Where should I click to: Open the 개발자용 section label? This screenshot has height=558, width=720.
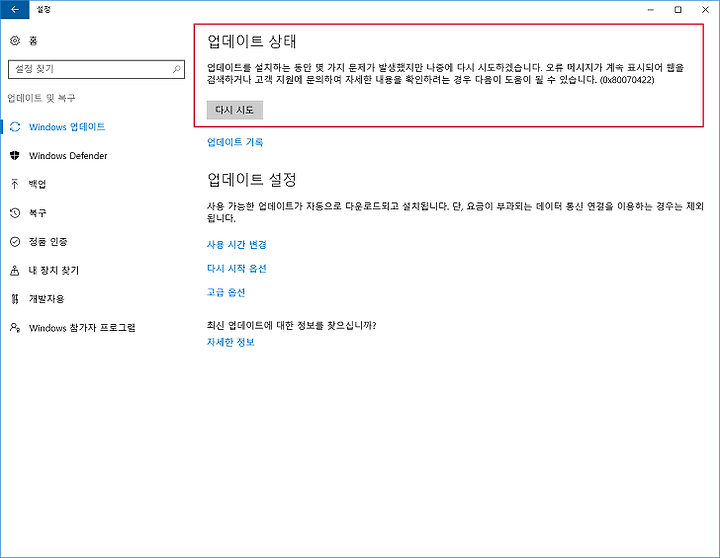[46, 299]
